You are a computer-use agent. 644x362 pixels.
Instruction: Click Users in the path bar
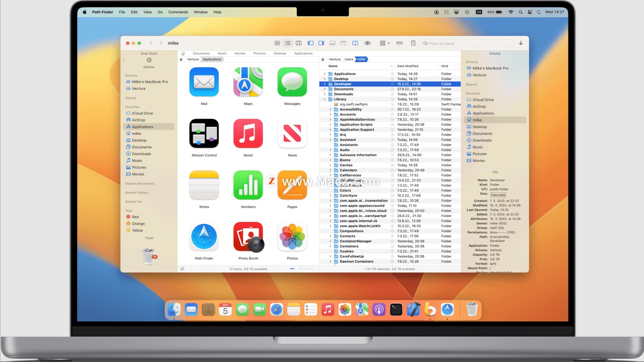pos(349,59)
